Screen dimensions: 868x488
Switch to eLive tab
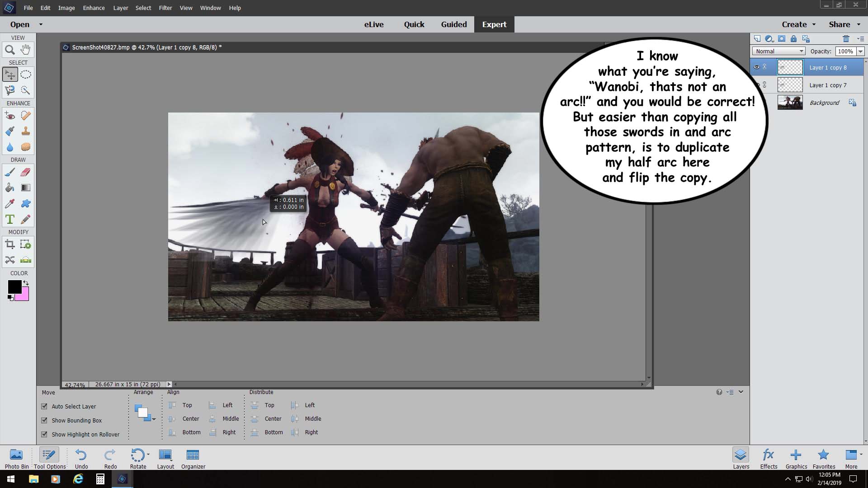click(374, 24)
